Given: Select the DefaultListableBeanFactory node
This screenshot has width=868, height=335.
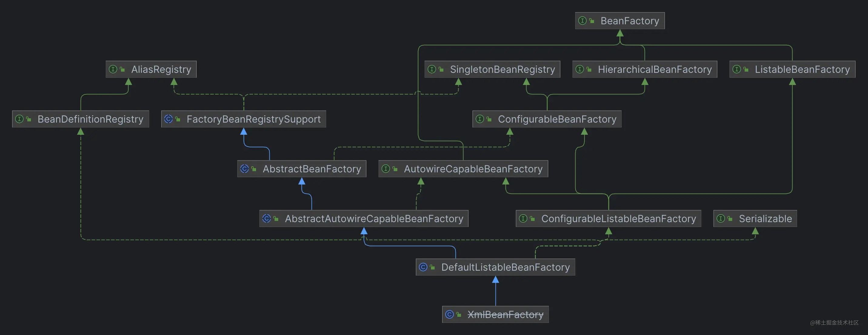Looking at the screenshot, I should coord(496,267).
